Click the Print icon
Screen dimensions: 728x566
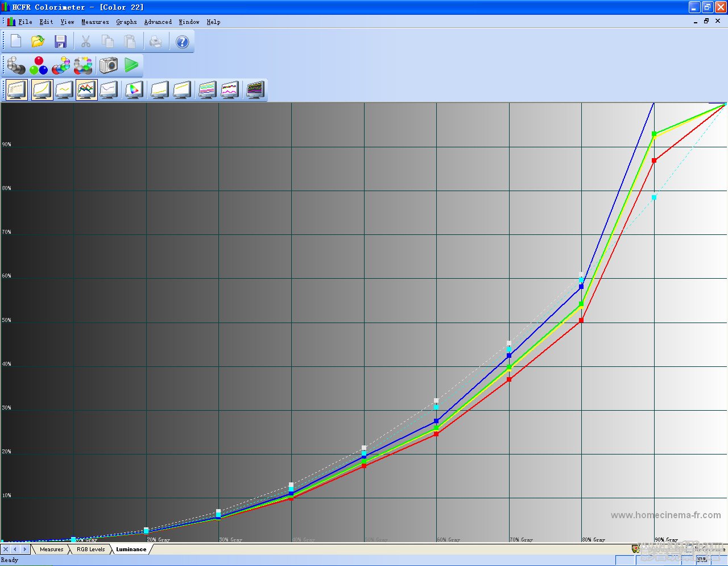click(156, 42)
